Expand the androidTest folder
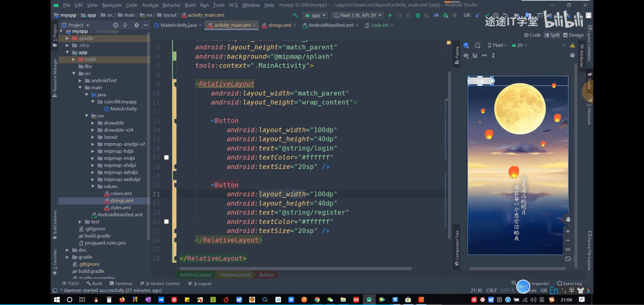Image resolution: width=644 pixels, height=305 pixels. click(80, 80)
